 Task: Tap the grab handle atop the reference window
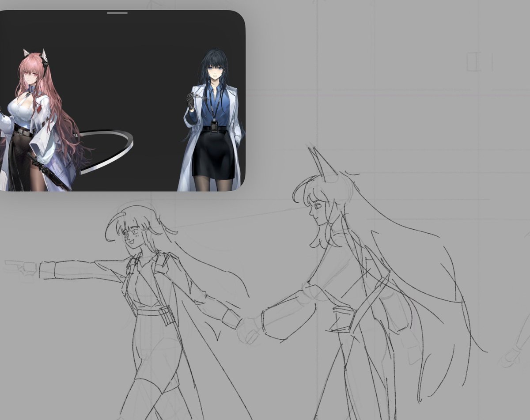pos(117,13)
